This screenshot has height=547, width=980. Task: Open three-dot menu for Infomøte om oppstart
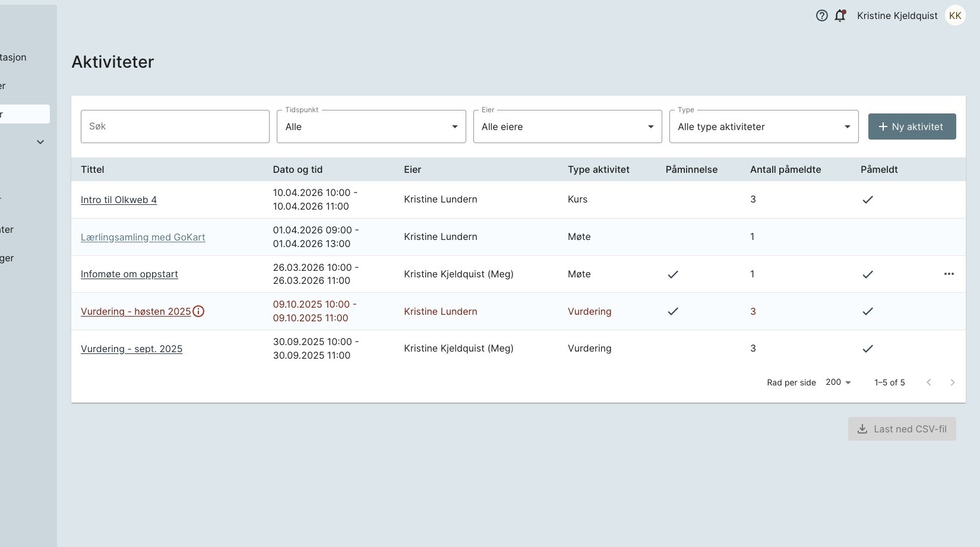[x=949, y=274]
